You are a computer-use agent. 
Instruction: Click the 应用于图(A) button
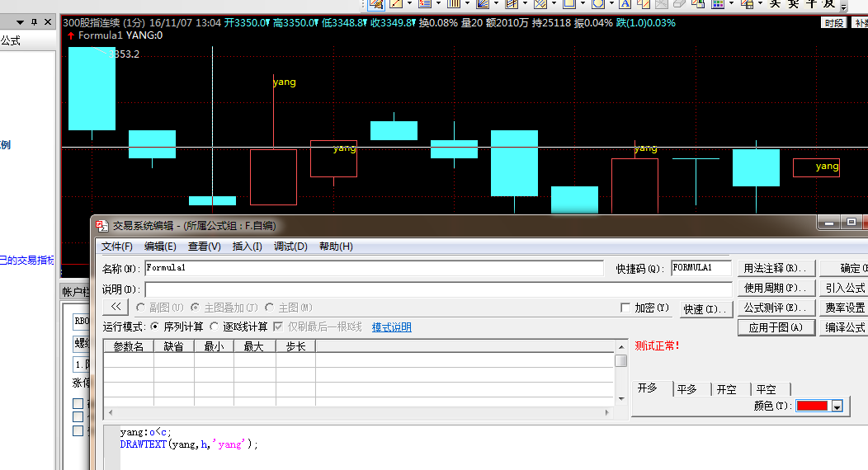coord(775,327)
